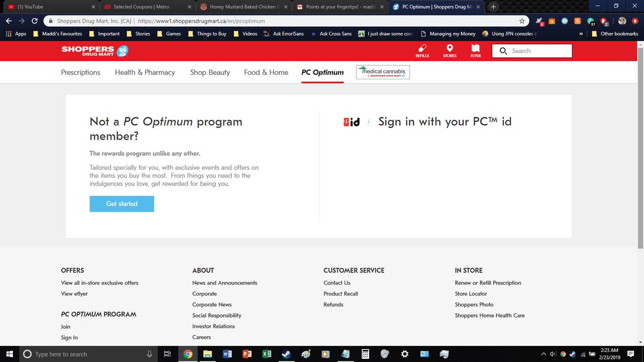Screen dimensions: 644x362
Task: Open the orange shopping bag extension
Action: pos(552,21)
